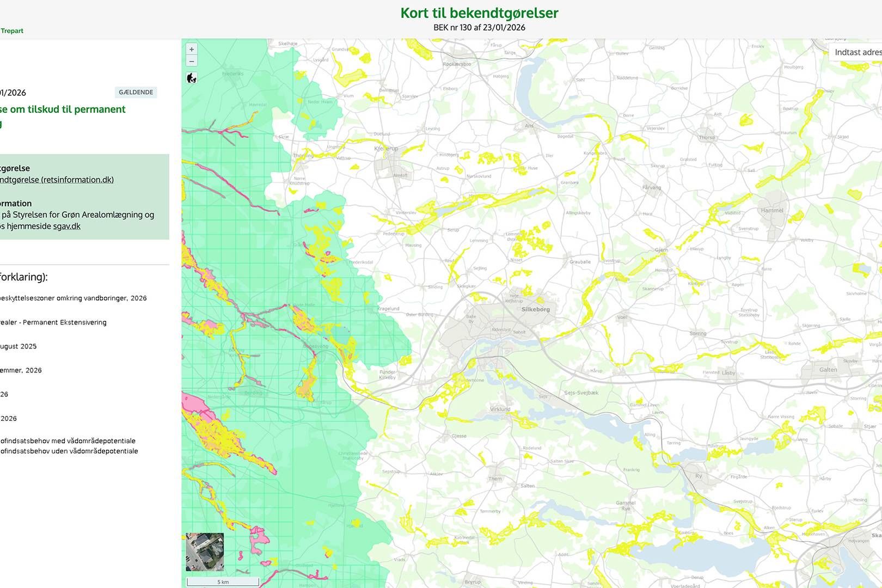This screenshot has width=882, height=588.
Task: Click the Låsby label on map
Action: (x=728, y=373)
